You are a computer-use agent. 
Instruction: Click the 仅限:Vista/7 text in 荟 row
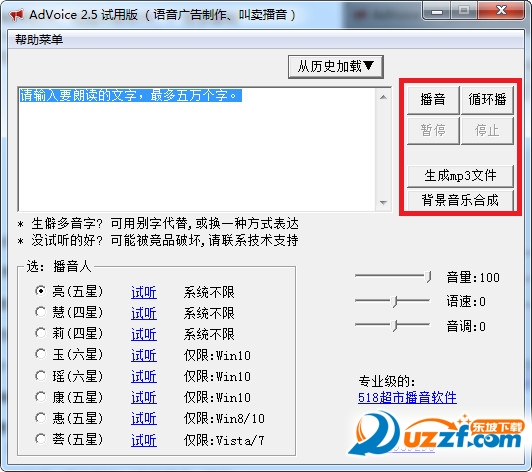pyautogui.click(x=224, y=440)
